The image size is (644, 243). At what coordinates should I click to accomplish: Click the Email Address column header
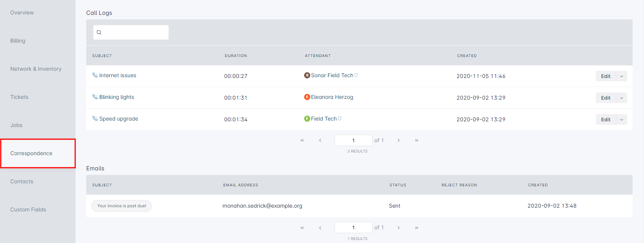pos(241,185)
